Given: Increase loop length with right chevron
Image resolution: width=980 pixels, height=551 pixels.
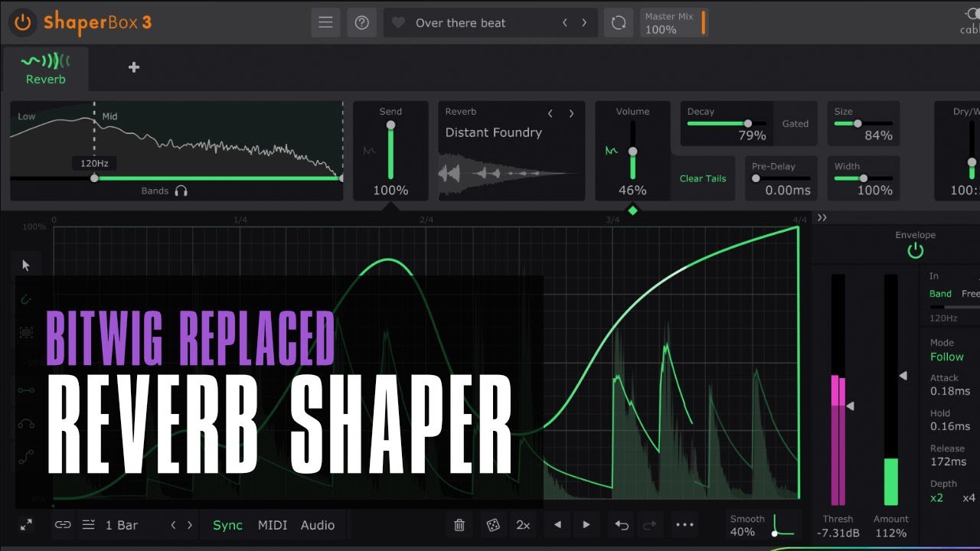Looking at the screenshot, I should click(x=190, y=525).
